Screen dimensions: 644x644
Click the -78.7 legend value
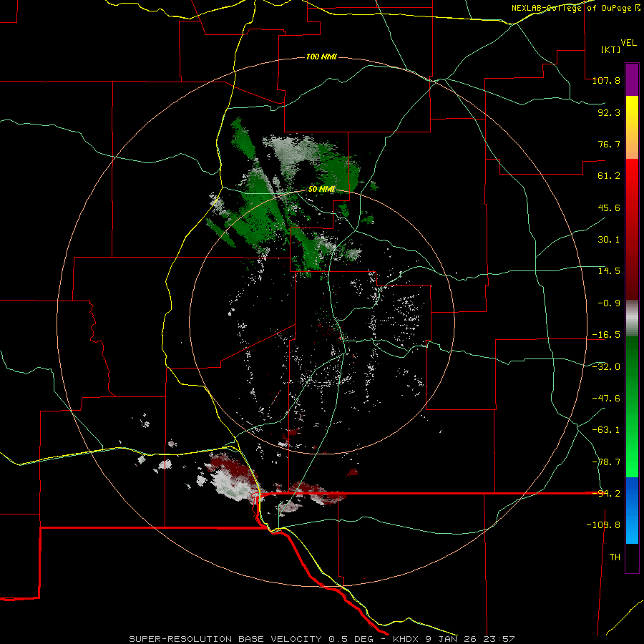(x=606, y=462)
